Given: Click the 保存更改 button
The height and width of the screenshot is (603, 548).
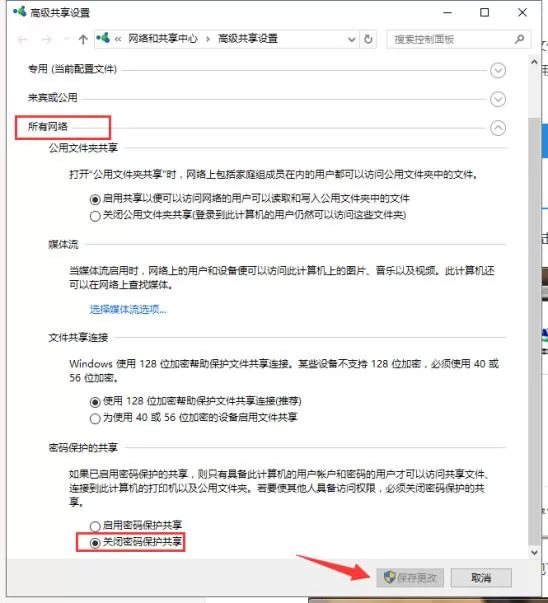Looking at the screenshot, I should [410, 578].
